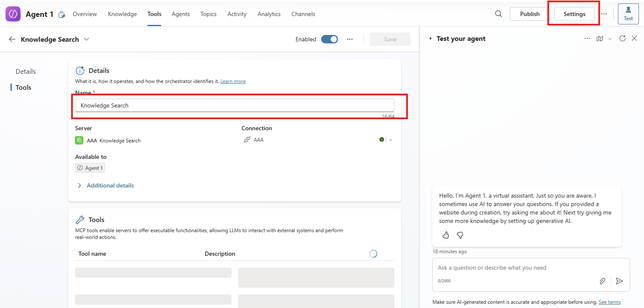Refresh the test conversation
Viewport: 644px width, 308px height.
pyautogui.click(x=623, y=38)
